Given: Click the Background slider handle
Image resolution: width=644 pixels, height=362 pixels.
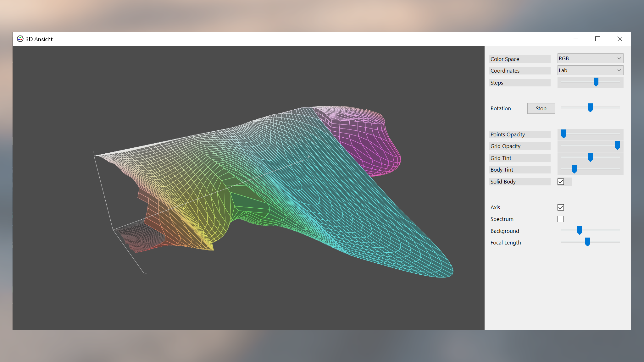Looking at the screenshot, I should point(580,230).
